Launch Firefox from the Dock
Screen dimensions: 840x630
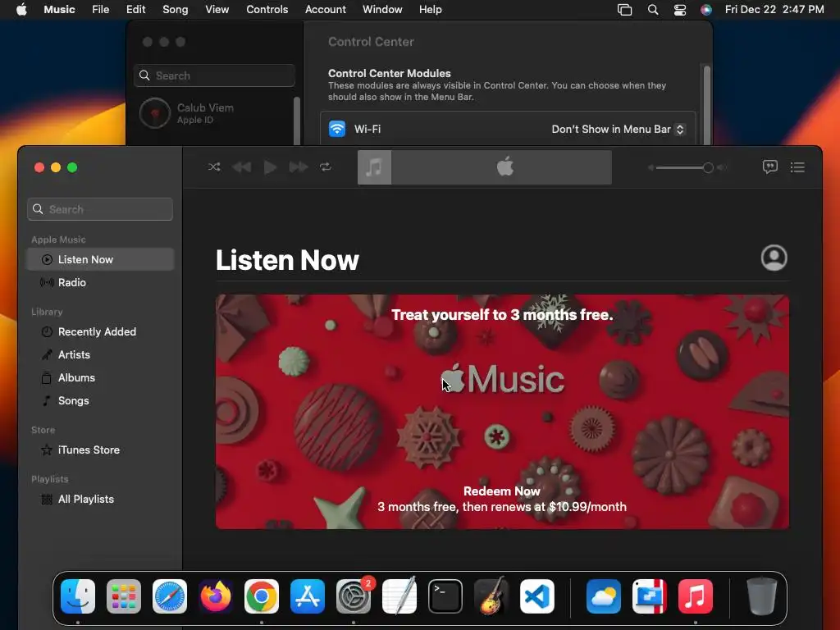pyautogui.click(x=216, y=596)
